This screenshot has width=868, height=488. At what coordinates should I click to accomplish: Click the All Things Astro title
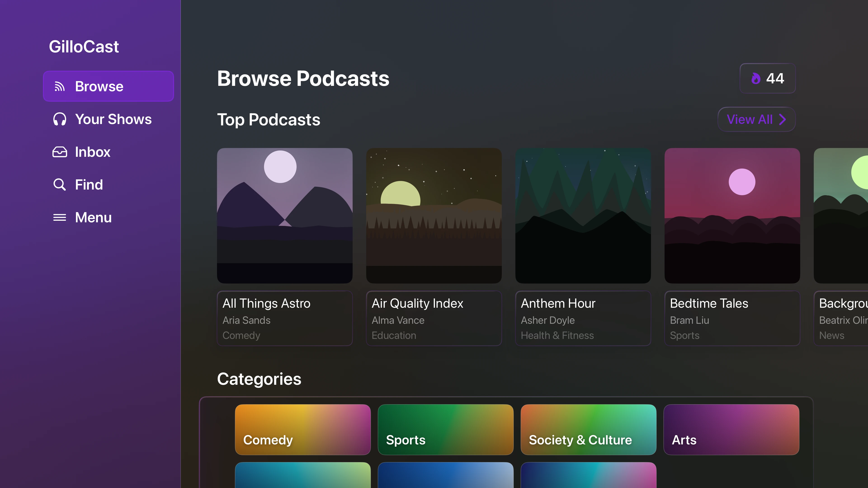266,303
